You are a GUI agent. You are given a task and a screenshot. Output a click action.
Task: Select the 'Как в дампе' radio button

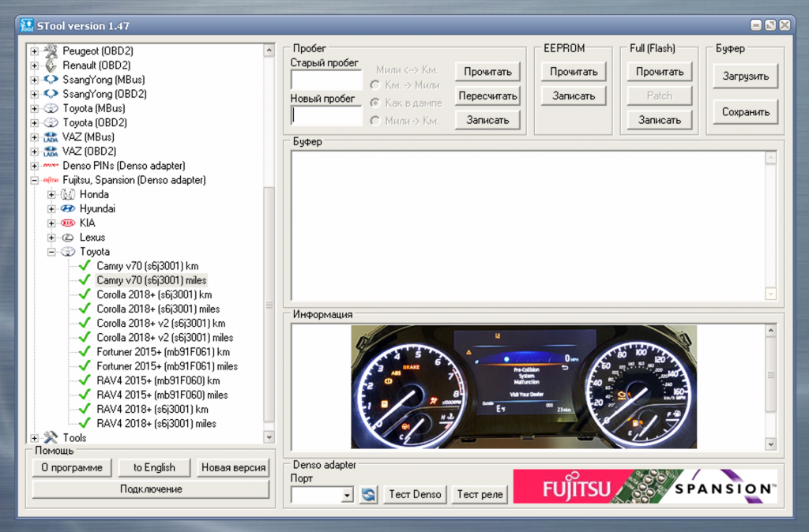[x=374, y=103]
